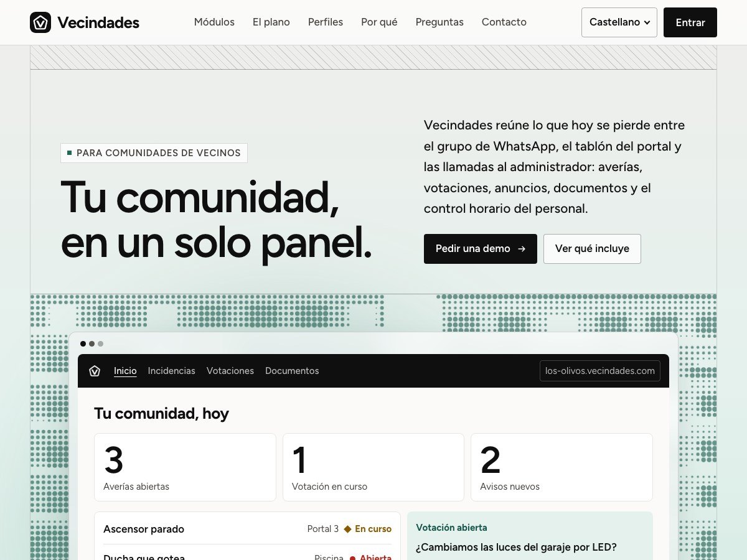Navigate to Por qué section
The width and height of the screenshot is (747, 560).
pyautogui.click(x=379, y=22)
